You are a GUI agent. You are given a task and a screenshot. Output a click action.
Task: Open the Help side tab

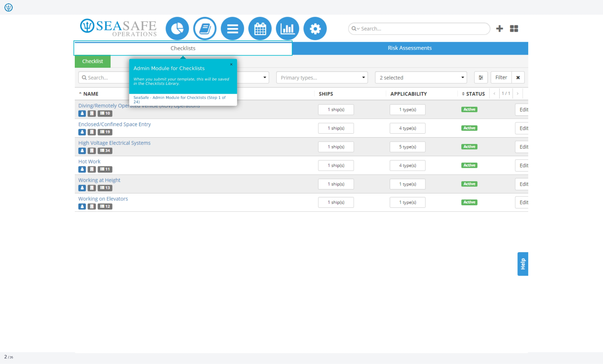point(523,264)
